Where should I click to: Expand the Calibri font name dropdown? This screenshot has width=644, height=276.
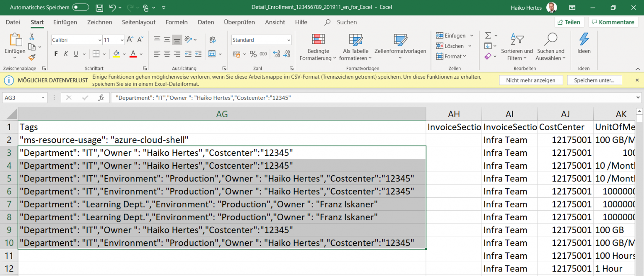click(99, 40)
